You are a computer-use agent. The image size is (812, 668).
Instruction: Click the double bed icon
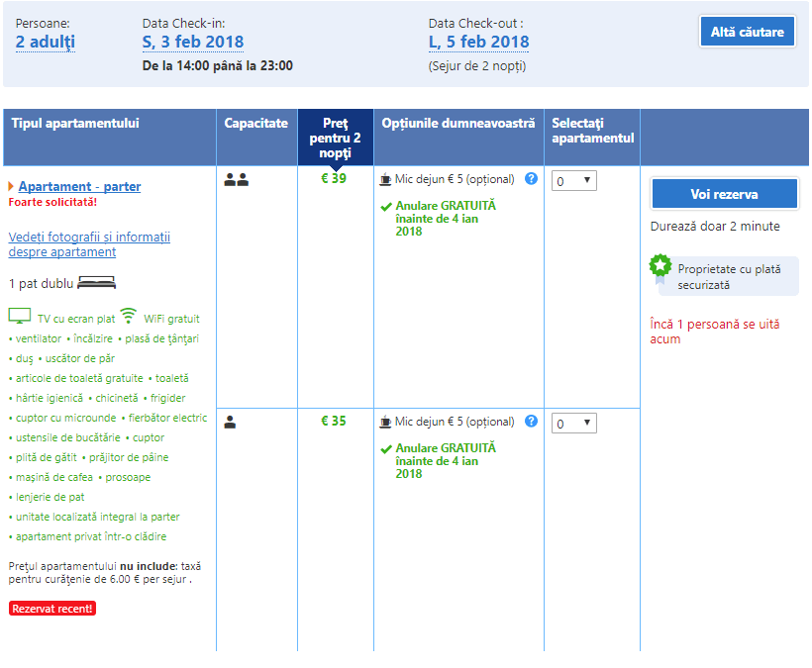(97, 284)
